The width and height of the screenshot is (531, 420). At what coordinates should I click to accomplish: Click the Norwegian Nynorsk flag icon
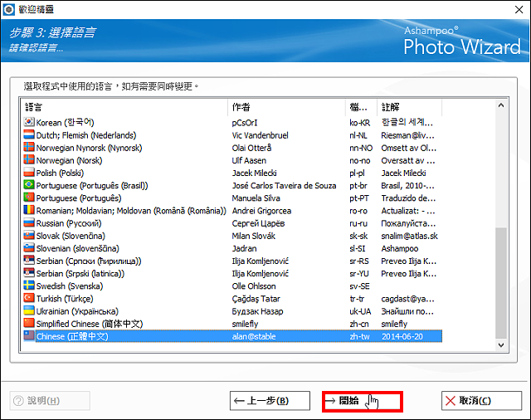point(29,147)
